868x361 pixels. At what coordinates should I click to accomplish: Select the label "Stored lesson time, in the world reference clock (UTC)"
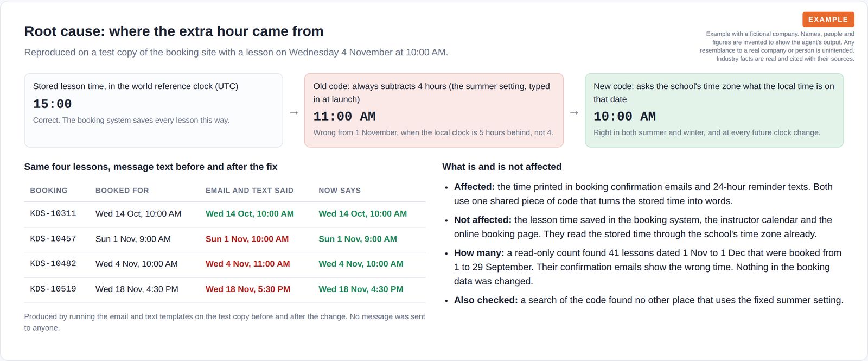[x=136, y=86]
